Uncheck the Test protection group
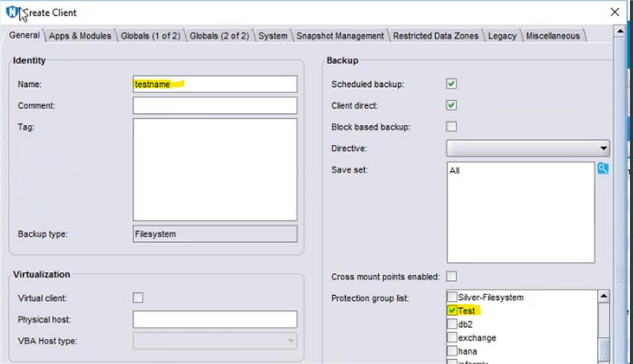This screenshot has width=633, height=364. click(452, 310)
